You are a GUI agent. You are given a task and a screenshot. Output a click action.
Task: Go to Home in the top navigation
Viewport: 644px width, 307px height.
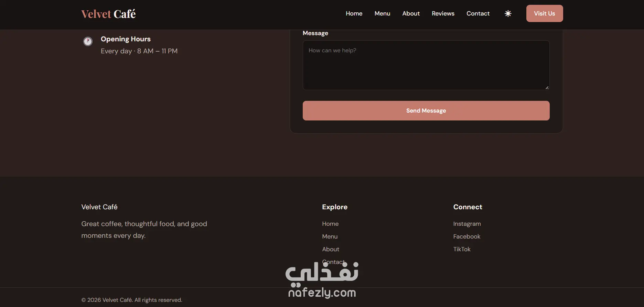tap(354, 13)
